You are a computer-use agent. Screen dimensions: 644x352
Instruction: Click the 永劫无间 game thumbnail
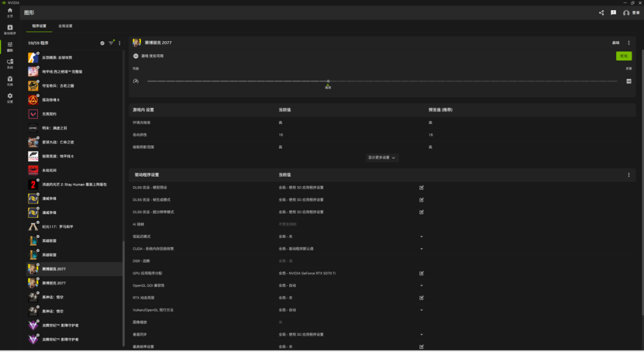pos(33,171)
